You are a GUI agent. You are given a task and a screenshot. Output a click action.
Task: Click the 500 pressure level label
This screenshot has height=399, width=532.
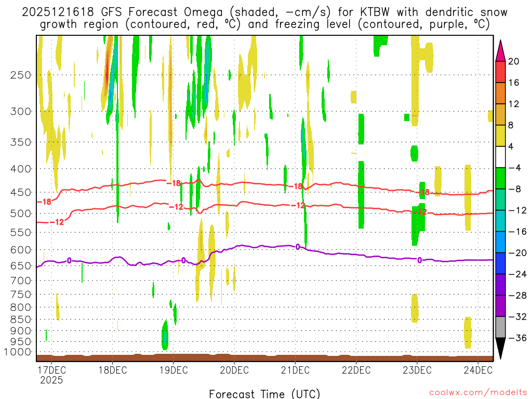[21, 214]
